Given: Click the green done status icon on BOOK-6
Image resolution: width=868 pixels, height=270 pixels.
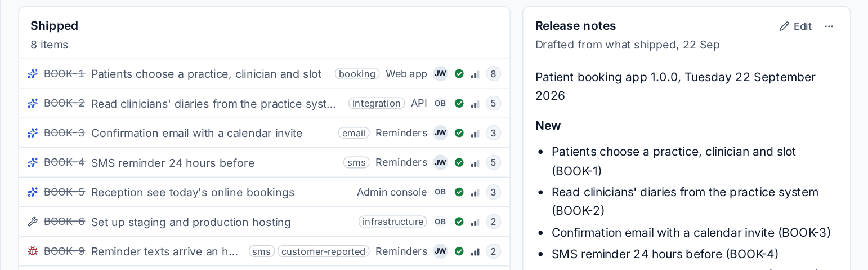Looking at the screenshot, I should tap(459, 222).
